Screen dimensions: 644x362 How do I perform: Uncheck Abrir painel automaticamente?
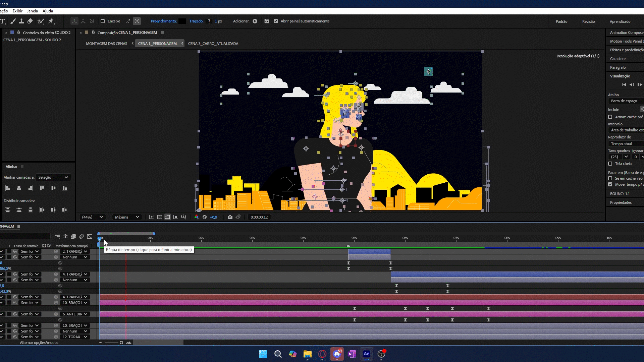click(x=276, y=21)
